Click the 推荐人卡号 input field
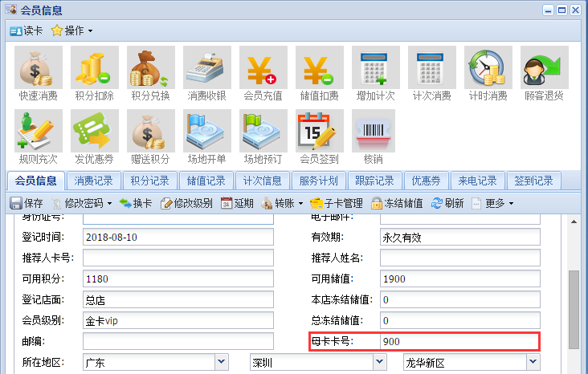The width and height of the screenshot is (588, 374). pos(178,258)
